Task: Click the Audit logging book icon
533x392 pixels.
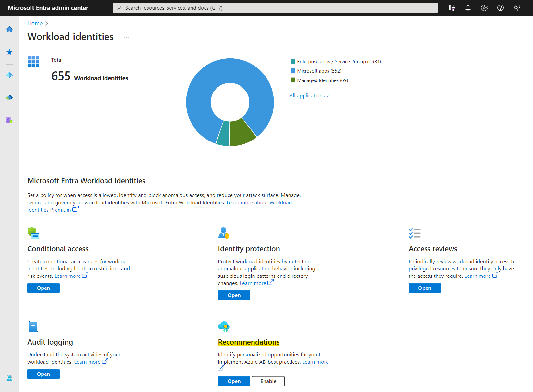Action: coord(33,326)
